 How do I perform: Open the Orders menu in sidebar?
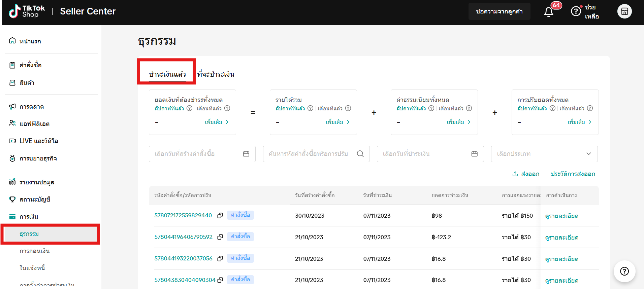[30, 65]
